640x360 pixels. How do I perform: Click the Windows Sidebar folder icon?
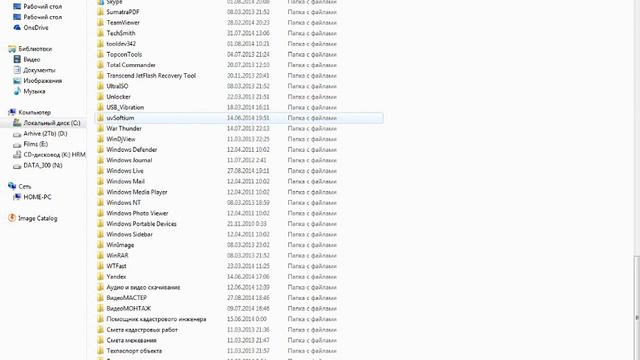100,235
